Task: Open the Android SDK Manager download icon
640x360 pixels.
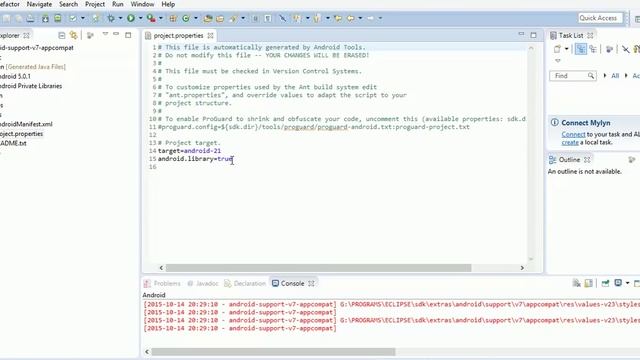Action: pos(45,18)
